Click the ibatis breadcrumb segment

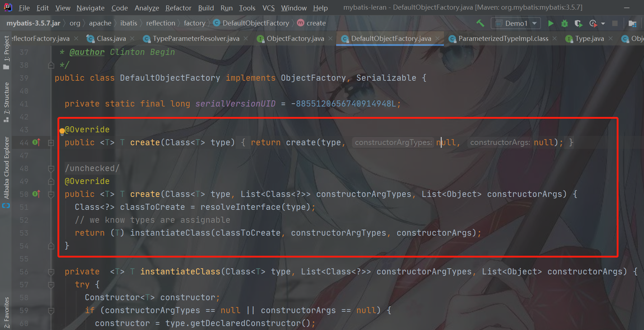tap(129, 23)
